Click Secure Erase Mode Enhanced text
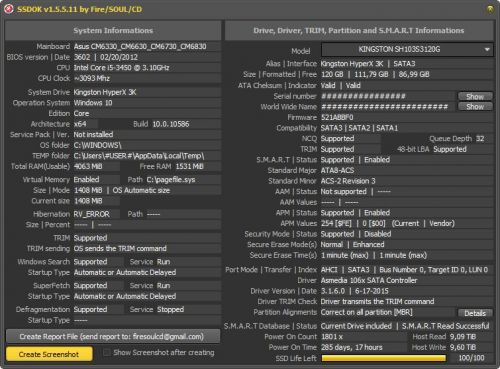The image size is (500, 369). point(369,245)
